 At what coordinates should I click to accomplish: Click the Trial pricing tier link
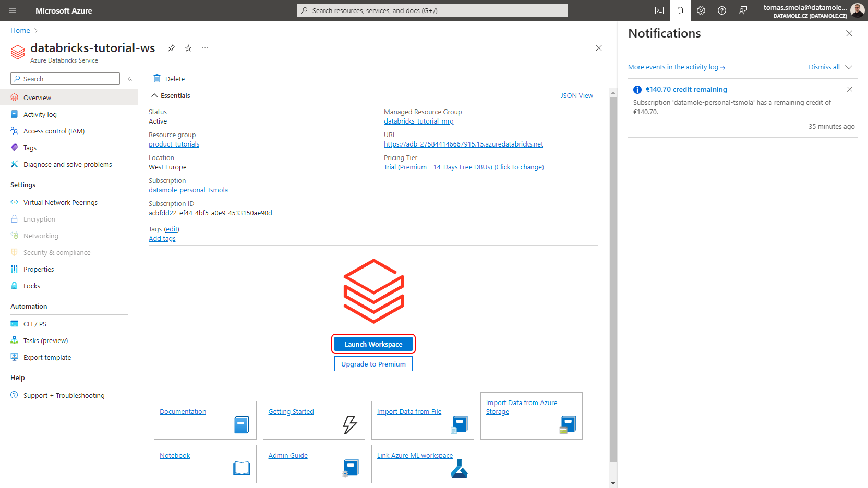pos(464,167)
